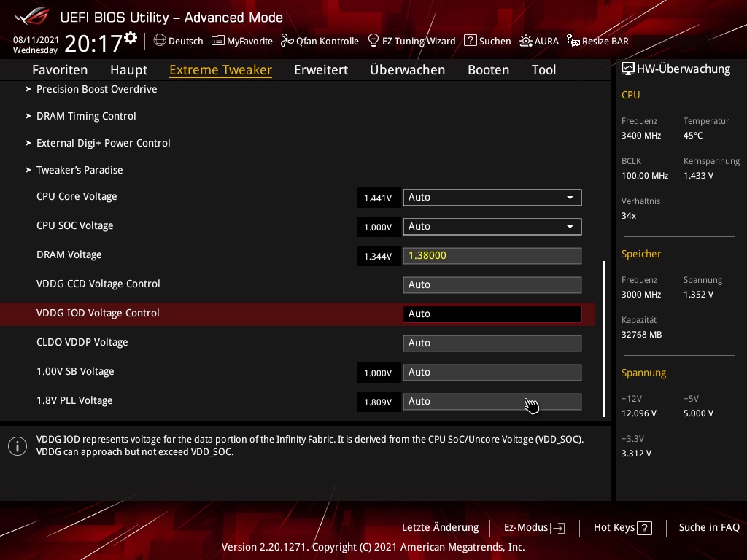This screenshot has height=560, width=747.
Task: Click the 3.312 V reading
Action: tap(636, 454)
